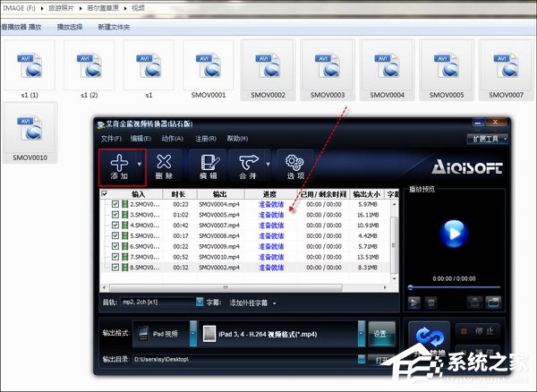537x392 pixels.
Task: Click the small play button under preview
Action: [x=414, y=303]
